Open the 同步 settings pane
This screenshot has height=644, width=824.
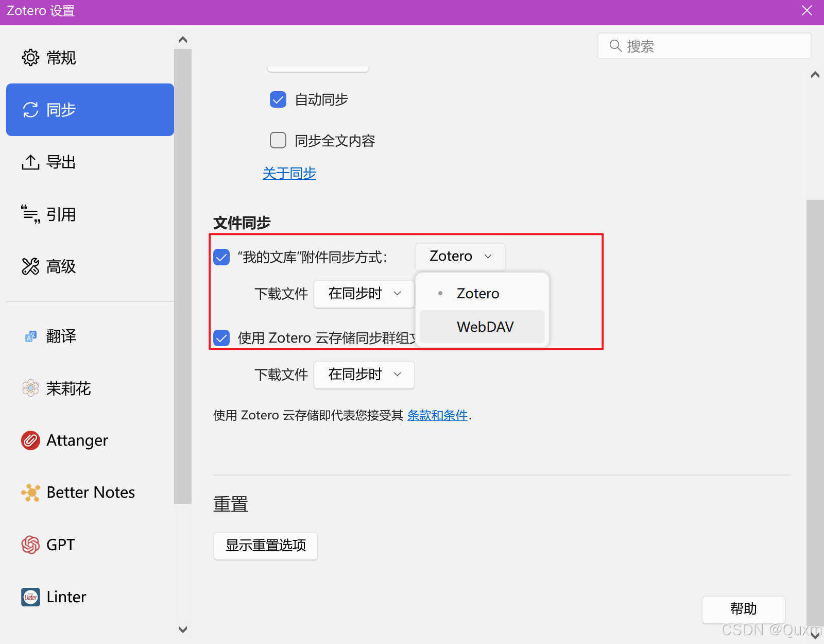[90, 110]
